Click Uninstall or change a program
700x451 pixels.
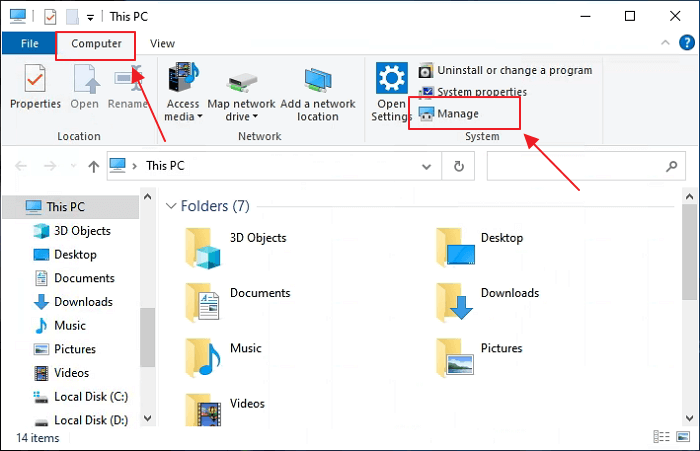coord(505,71)
